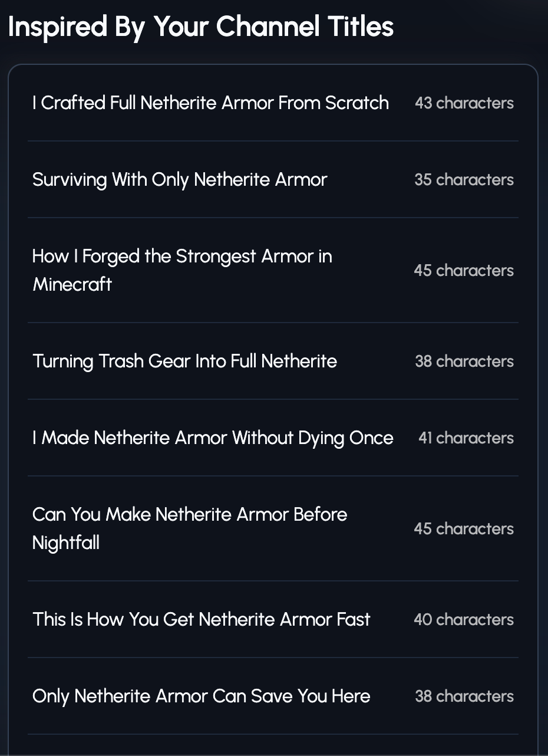The height and width of the screenshot is (756, 548).
Task: Pick "Only Netherite Armor Can Save You Here"
Action: pyautogui.click(x=202, y=696)
